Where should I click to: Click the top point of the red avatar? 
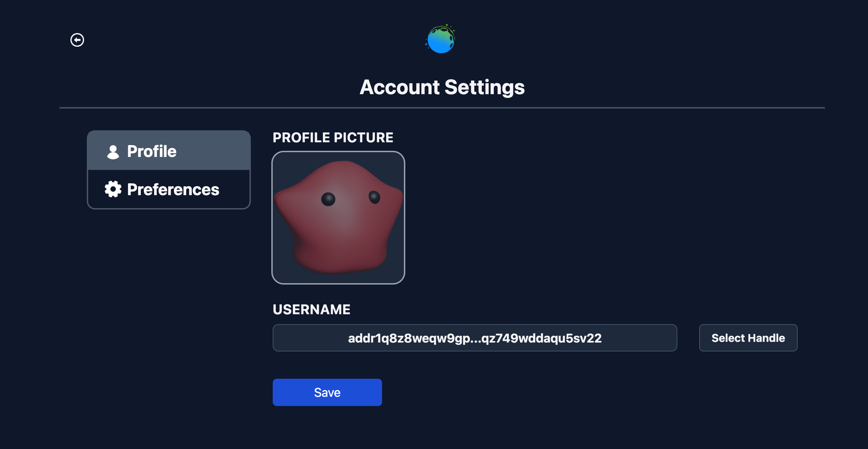344,164
